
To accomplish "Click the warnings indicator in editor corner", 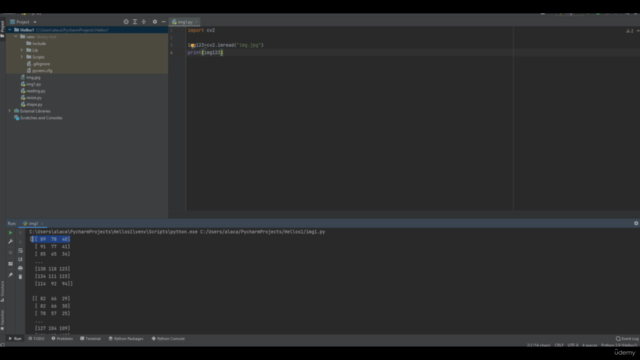I will point(630,31).
